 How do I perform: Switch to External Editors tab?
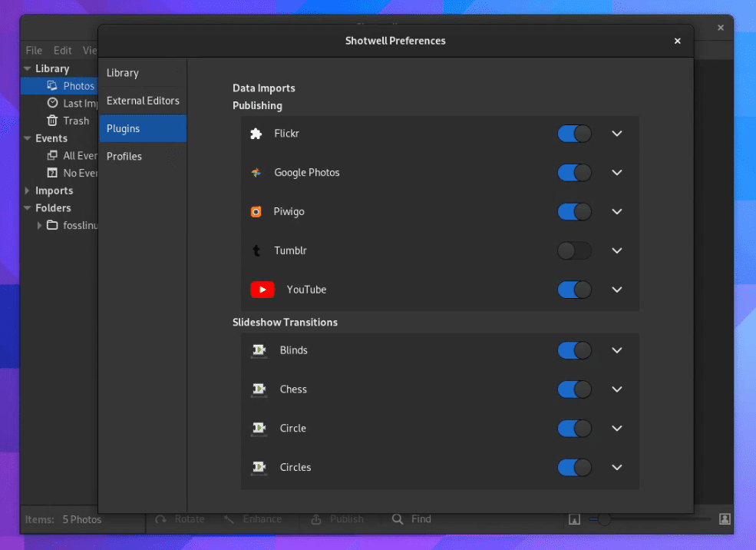(x=143, y=101)
